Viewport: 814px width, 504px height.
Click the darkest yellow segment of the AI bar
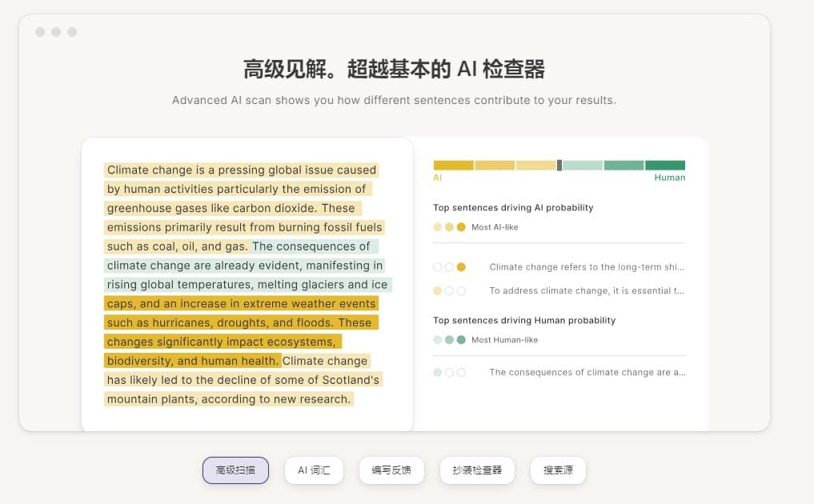(453, 166)
